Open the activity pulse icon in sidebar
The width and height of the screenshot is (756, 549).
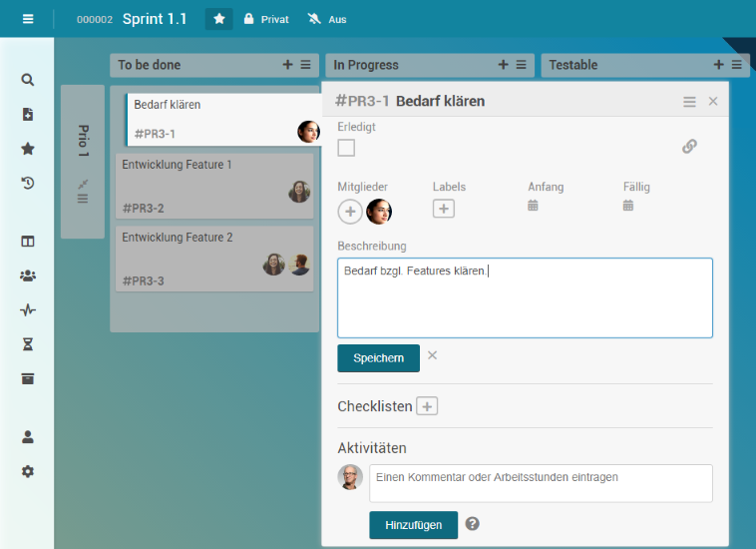pos(28,310)
